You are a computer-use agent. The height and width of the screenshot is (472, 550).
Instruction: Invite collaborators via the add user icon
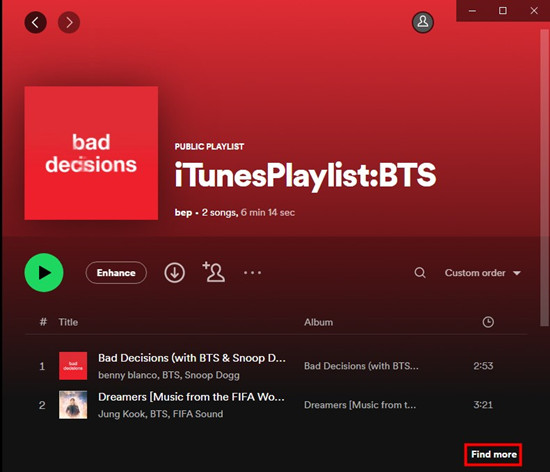click(x=214, y=272)
